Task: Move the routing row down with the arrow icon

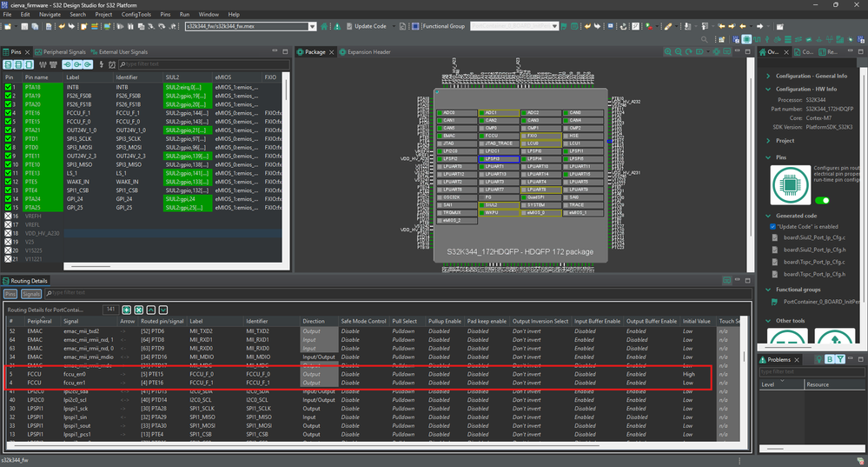Action: coord(162,310)
